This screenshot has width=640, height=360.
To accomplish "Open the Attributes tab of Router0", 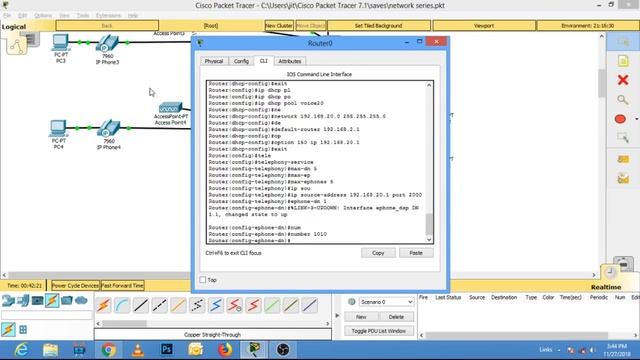I will [x=290, y=61].
